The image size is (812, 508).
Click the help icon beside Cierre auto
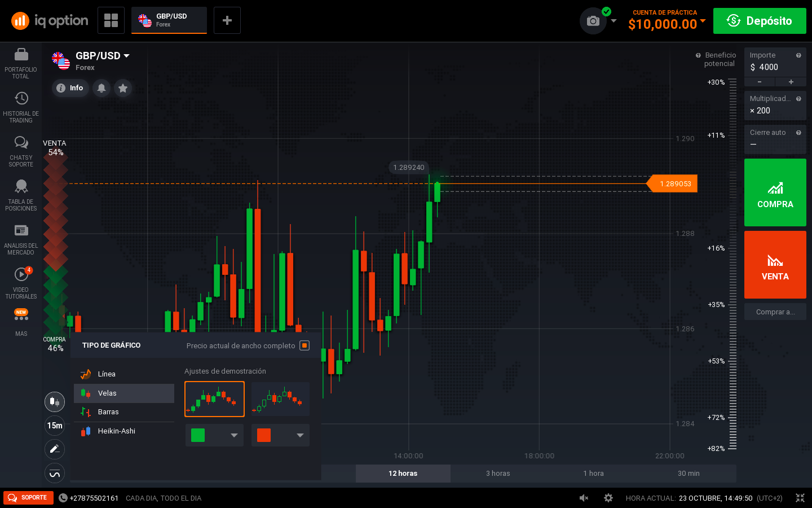pyautogui.click(x=798, y=133)
